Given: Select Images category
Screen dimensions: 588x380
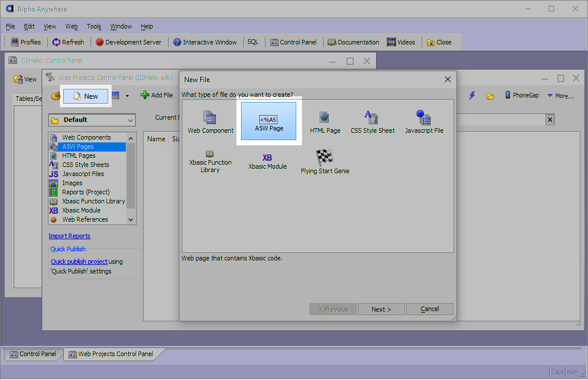Looking at the screenshot, I should pos(87,183).
